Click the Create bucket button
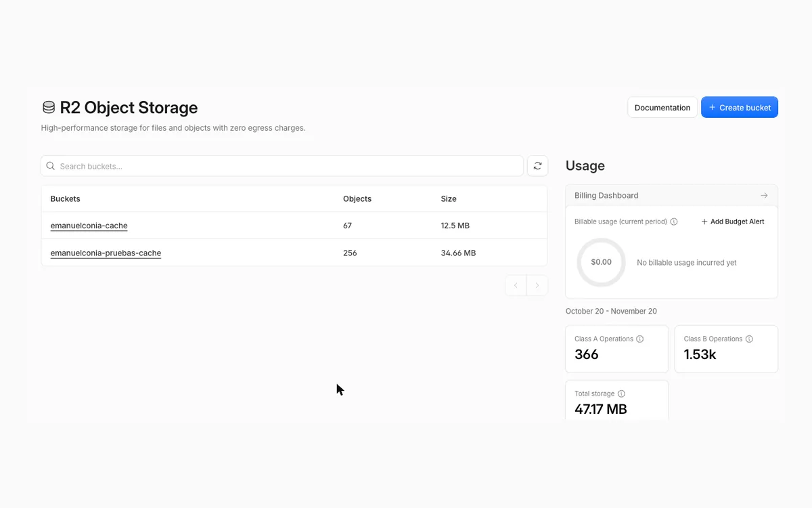Screen dimensions: 812x508 (x=740, y=107)
